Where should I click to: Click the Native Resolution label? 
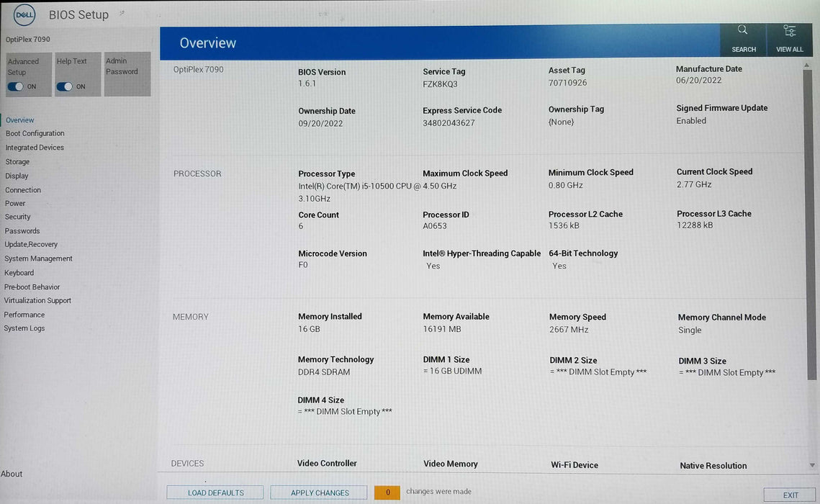713,465
